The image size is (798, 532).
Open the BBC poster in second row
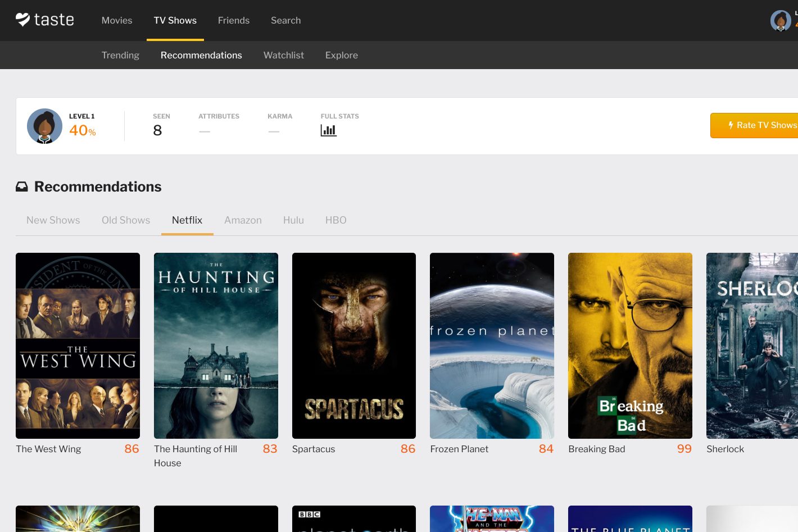pyautogui.click(x=354, y=519)
